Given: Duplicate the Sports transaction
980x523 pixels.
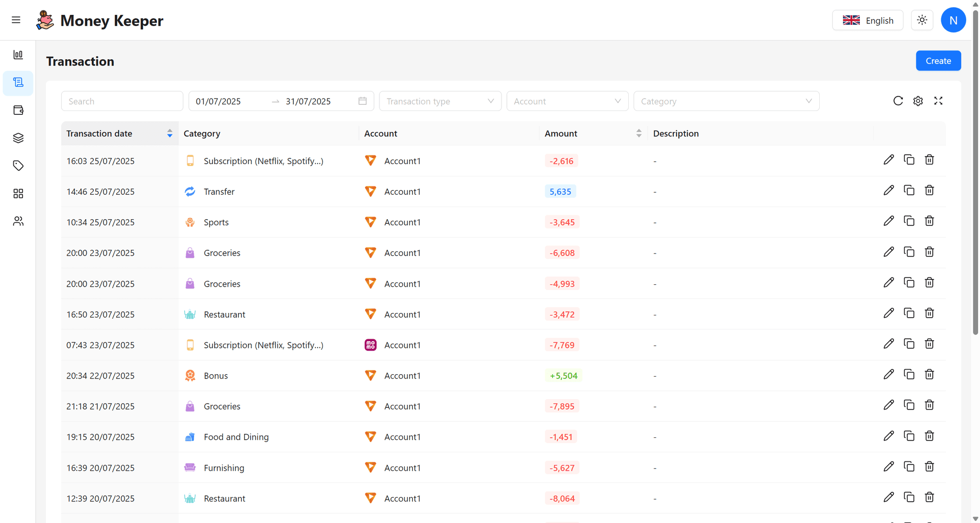Looking at the screenshot, I should tap(909, 221).
